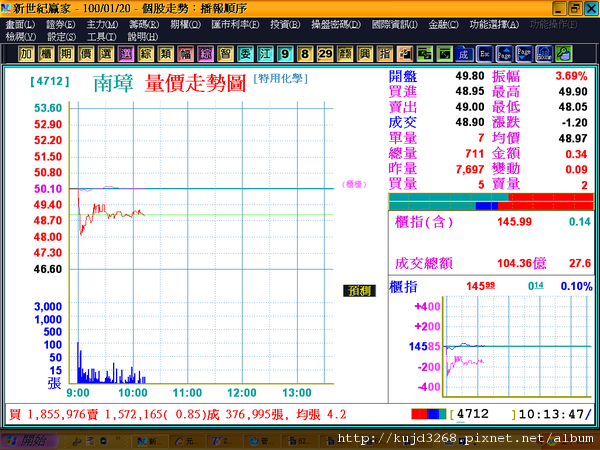Viewport: 600px width, 450px height.
Task: Click the green key icon in toolbar
Action: tap(564, 54)
